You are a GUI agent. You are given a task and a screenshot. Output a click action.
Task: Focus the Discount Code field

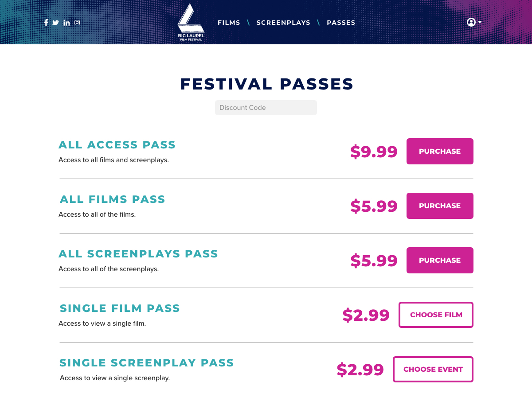point(266,108)
